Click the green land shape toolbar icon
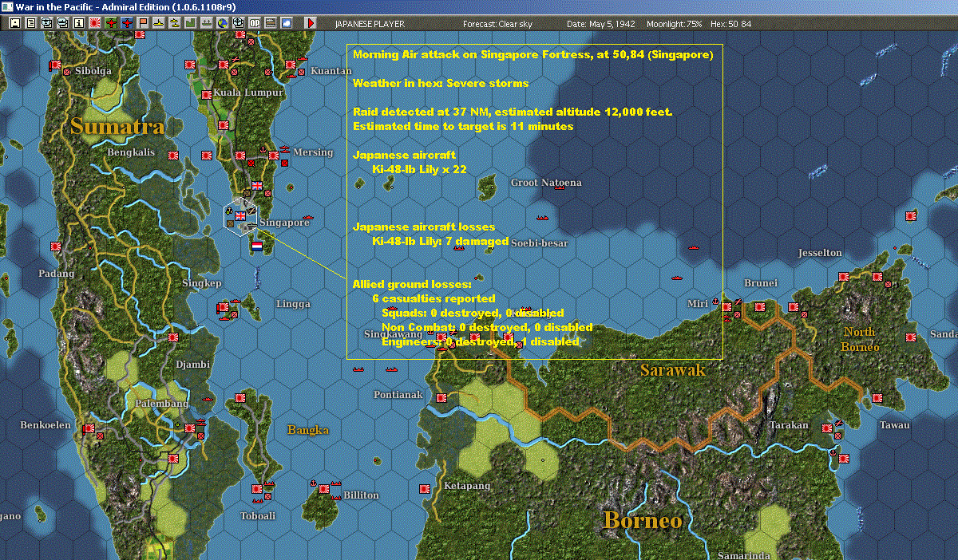The height and width of the screenshot is (560, 958). [190, 23]
